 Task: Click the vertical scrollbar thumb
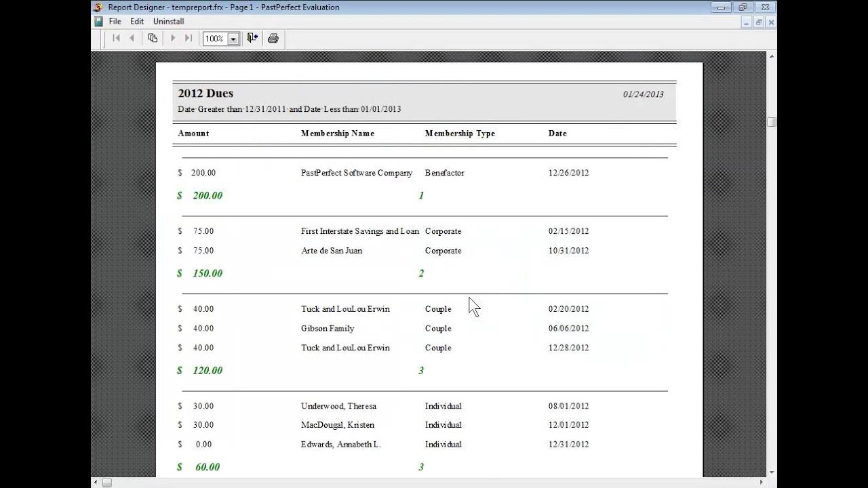pos(772,122)
